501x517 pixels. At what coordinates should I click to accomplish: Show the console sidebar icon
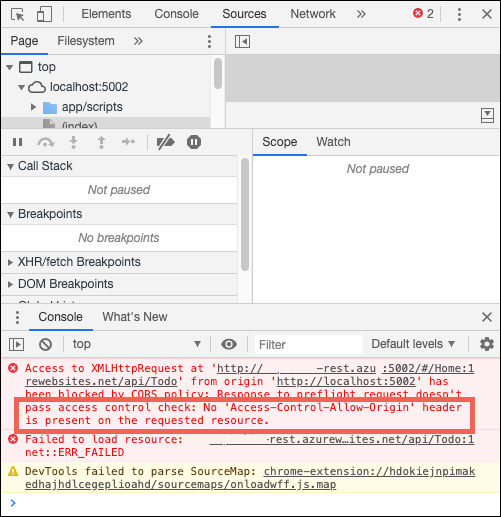click(x=16, y=344)
